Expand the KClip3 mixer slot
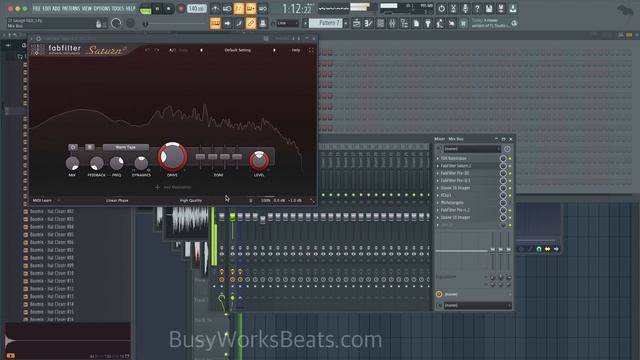Viewport: 640px width, 360px height. (x=438, y=196)
